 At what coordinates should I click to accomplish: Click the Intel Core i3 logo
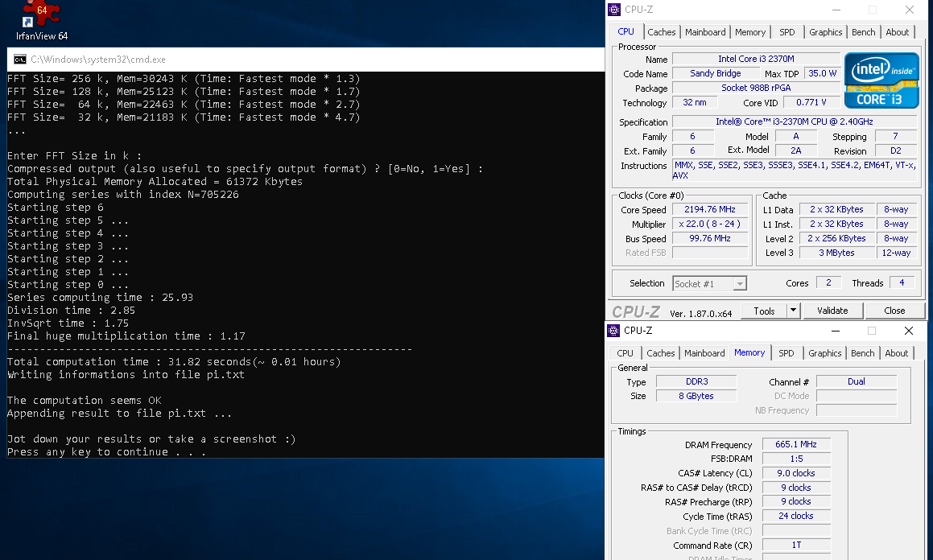pyautogui.click(x=881, y=80)
